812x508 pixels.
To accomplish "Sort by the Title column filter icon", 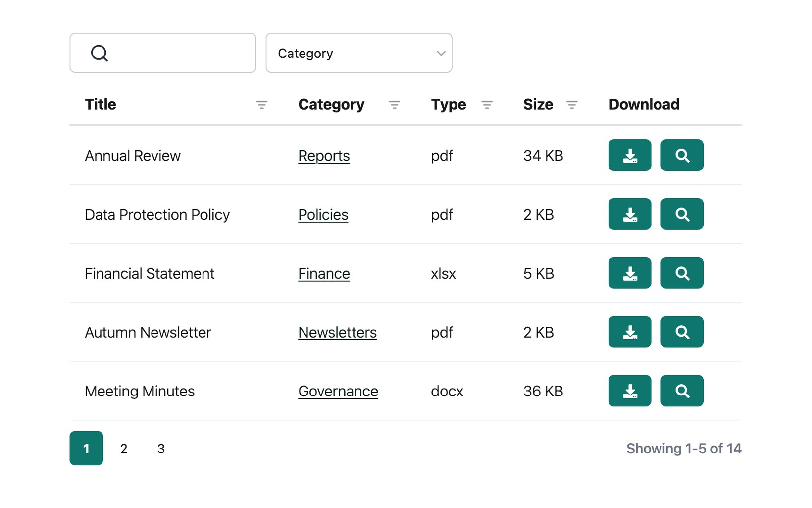I will point(261,105).
